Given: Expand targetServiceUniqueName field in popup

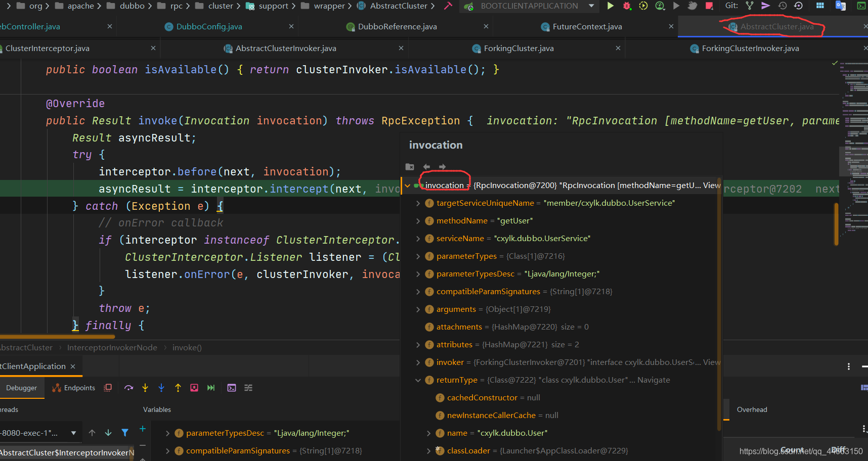Looking at the screenshot, I should coord(418,203).
